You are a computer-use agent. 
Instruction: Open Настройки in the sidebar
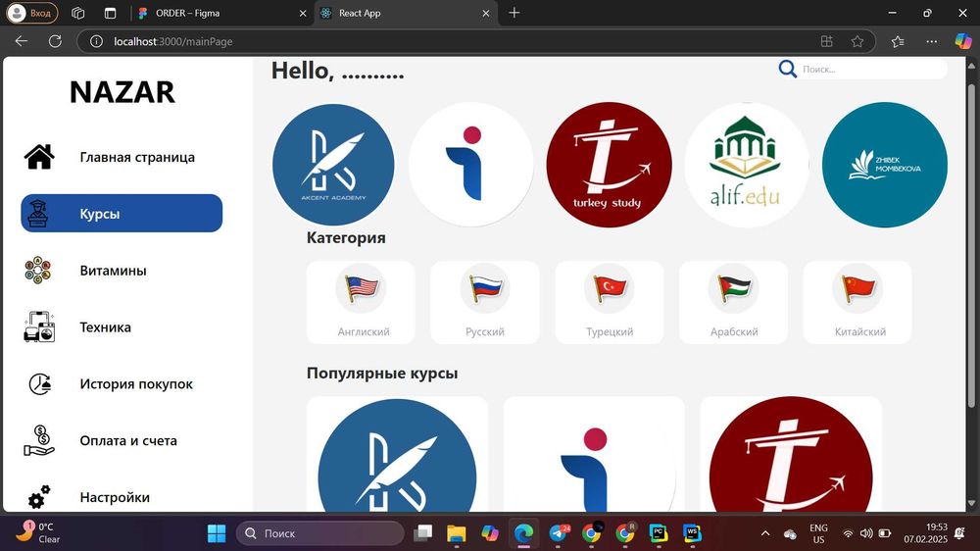tap(122, 497)
